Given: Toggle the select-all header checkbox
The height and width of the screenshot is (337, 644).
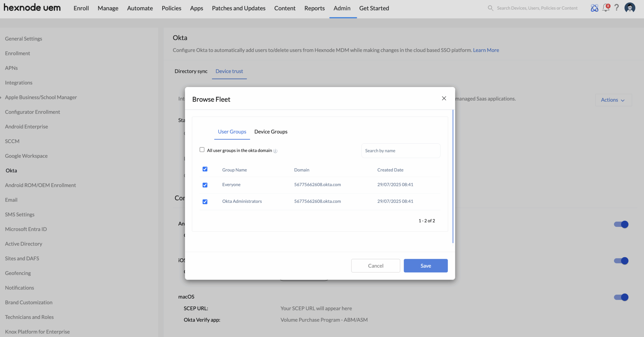Looking at the screenshot, I should (x=205, y=169).
